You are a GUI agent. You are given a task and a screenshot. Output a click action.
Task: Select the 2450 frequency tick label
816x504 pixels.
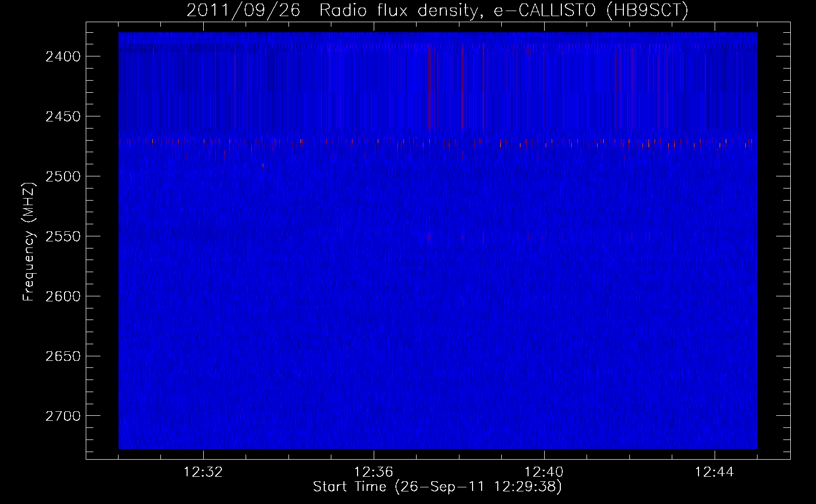[63, 116]
